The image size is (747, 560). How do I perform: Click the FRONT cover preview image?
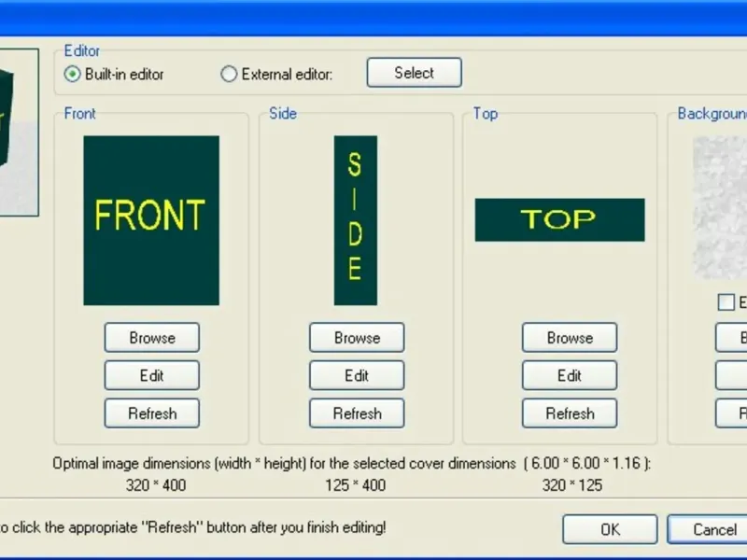(x=151, y=220)
